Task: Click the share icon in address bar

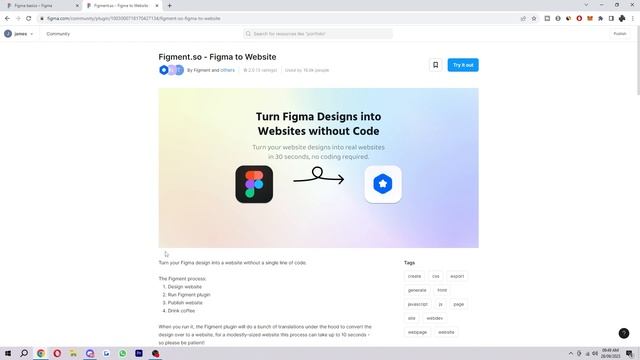Action: (x=523, y=18)
